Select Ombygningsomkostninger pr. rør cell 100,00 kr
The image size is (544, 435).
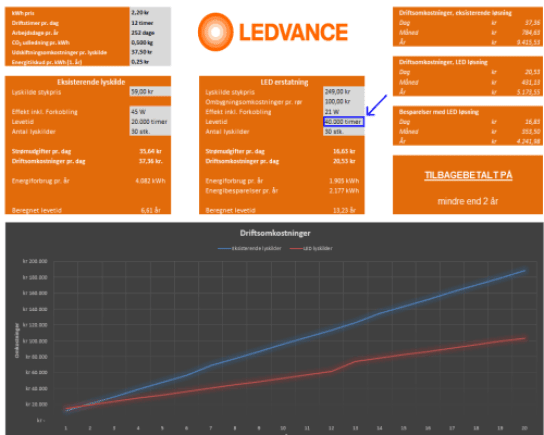point(343,102)
